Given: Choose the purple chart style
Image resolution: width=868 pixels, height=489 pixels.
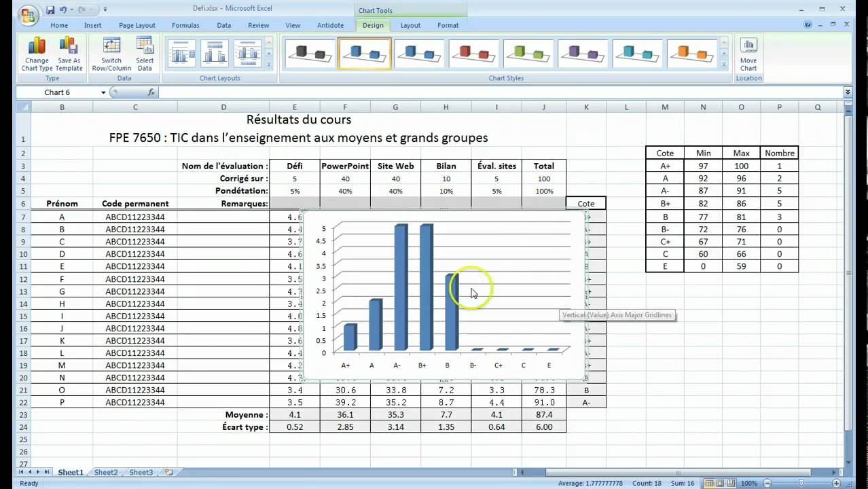Looking at the screenshot, I should (583, 53).
